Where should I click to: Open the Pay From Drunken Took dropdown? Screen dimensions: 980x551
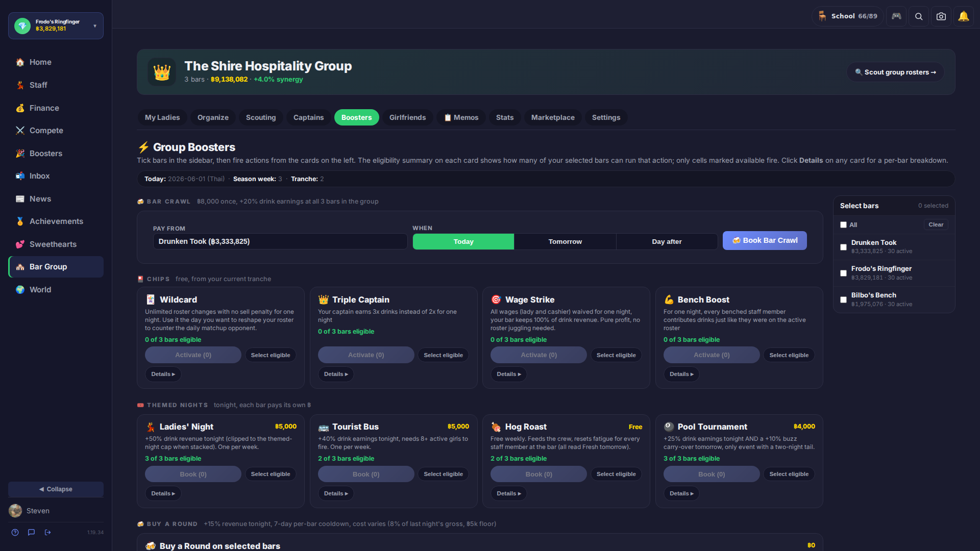click(280, 241)
